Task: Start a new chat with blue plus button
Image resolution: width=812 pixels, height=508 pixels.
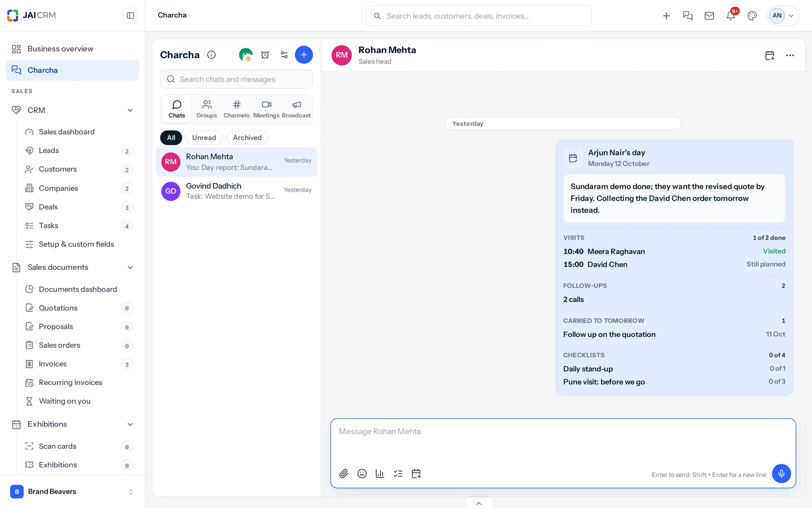Action: (304, 55)
